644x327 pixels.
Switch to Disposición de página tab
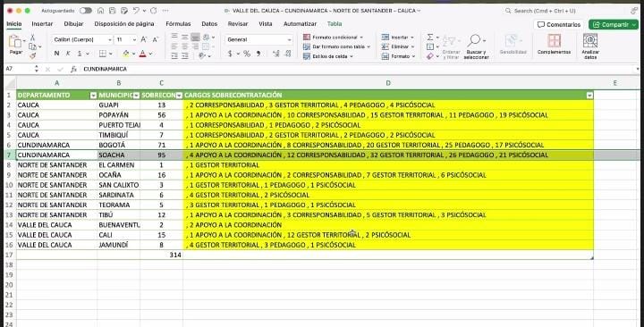tap(124, 24)
